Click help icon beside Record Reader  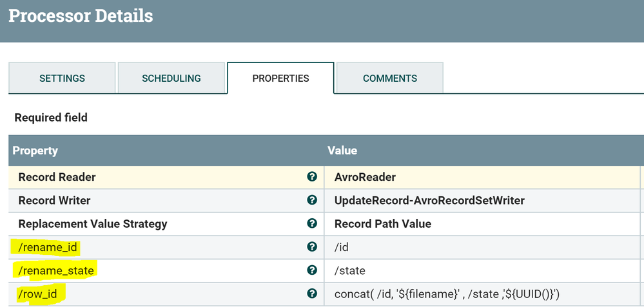tap(312, 177)
